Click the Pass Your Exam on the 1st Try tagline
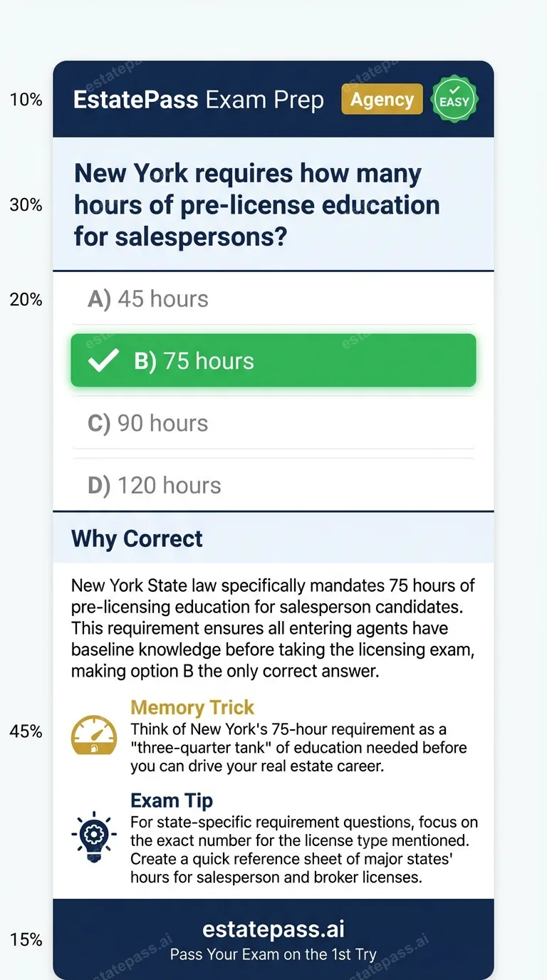 click(273, 954)
